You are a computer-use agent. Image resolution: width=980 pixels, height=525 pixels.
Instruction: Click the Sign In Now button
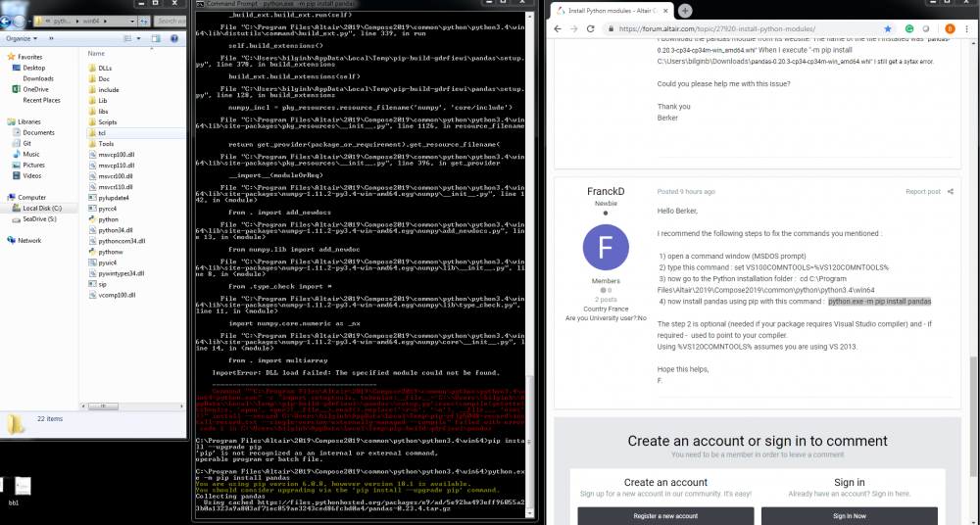point(849,516)
